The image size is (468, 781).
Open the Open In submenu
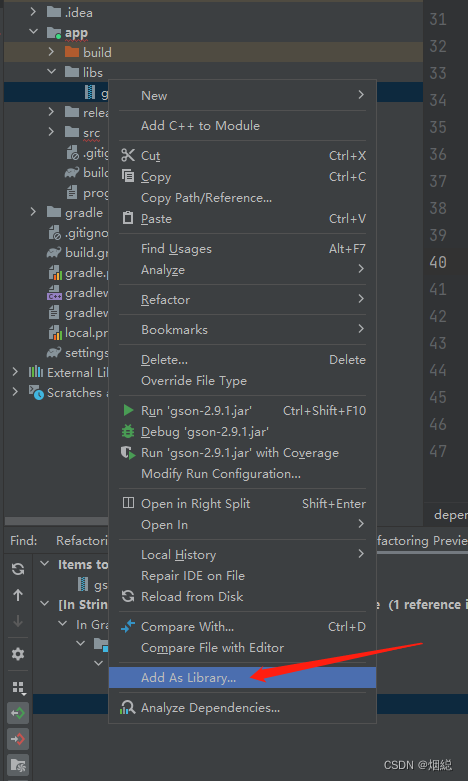pyautogui.click(x=242, y=524)
